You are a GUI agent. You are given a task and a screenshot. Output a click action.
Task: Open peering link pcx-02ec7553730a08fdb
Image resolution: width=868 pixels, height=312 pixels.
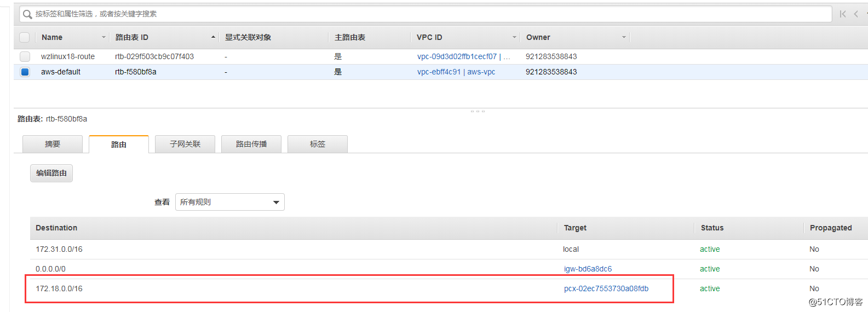(606, 288)
